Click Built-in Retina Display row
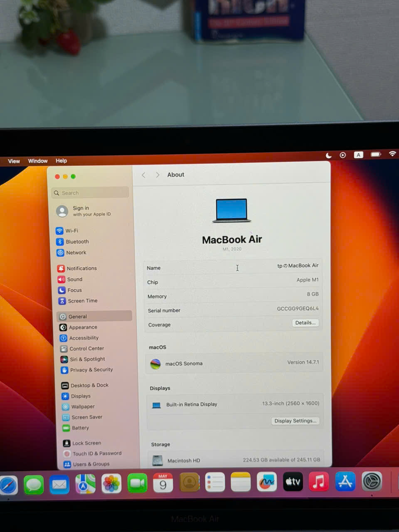Image resolution: width=399 pixels, height=532 pixels. tap(235, 404)
